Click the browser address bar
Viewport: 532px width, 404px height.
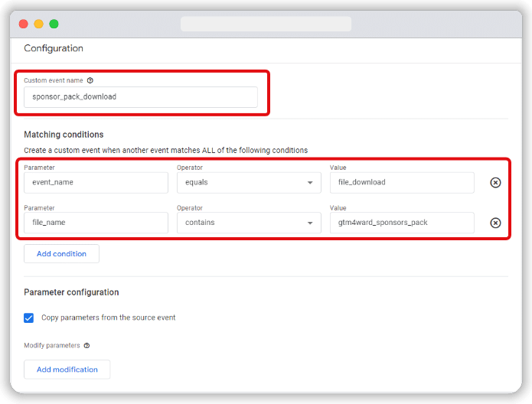point(266,24)
